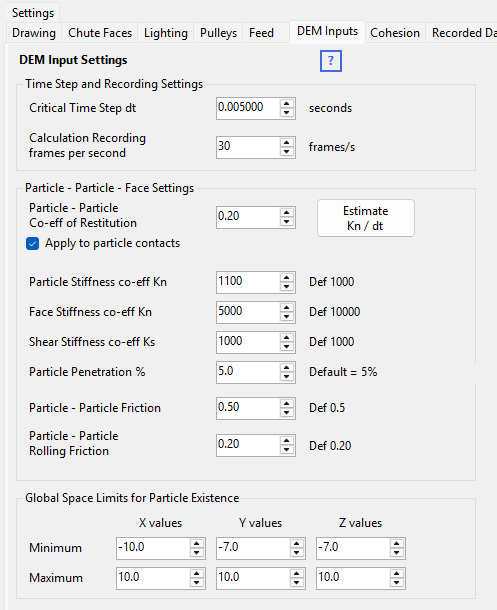Viewport: 497px width, 610px height.
Task: Go to the Pulleys tab
Action: (x=218, y=33)
